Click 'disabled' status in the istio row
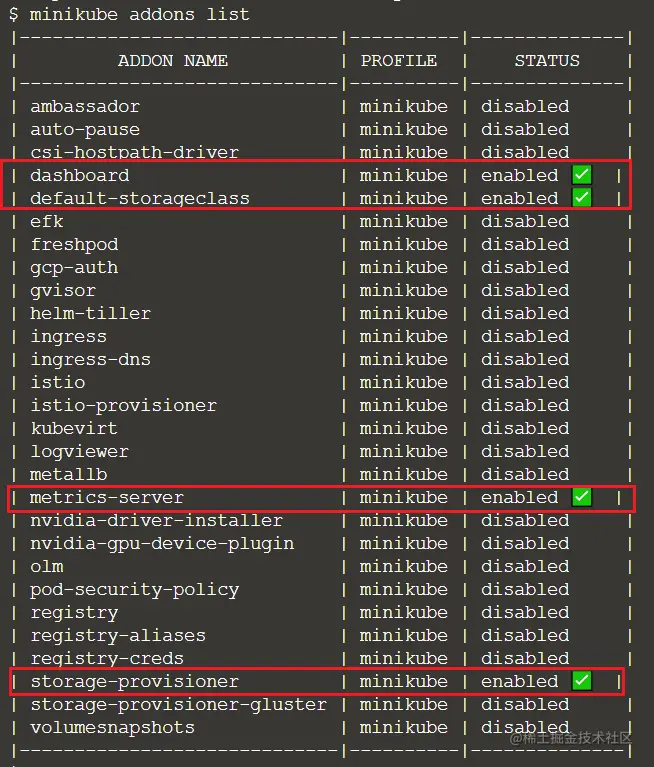Image resolution: width=654 pixels, height=767 pixels. click(525, 383)
